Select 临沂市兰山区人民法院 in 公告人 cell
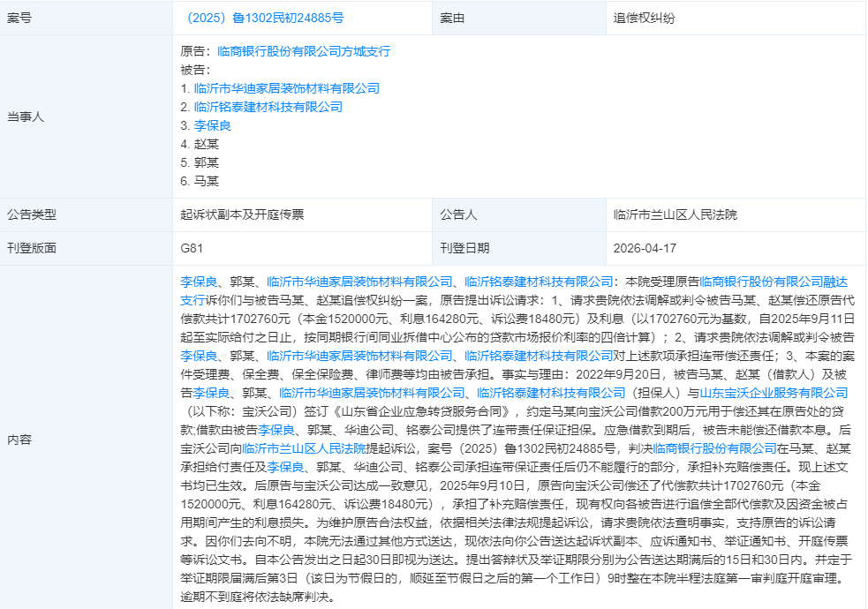Viewport: 868px width, 609px height. [675, 214]
